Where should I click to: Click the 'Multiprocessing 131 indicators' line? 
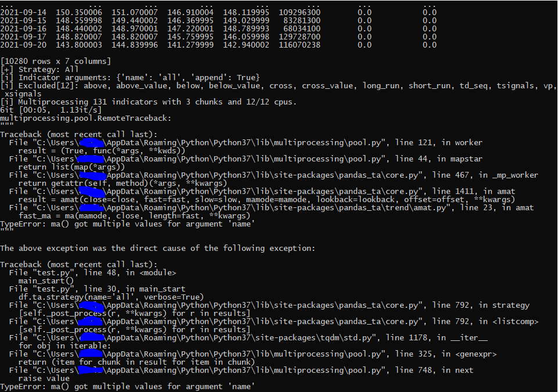[x=149, y=103]
